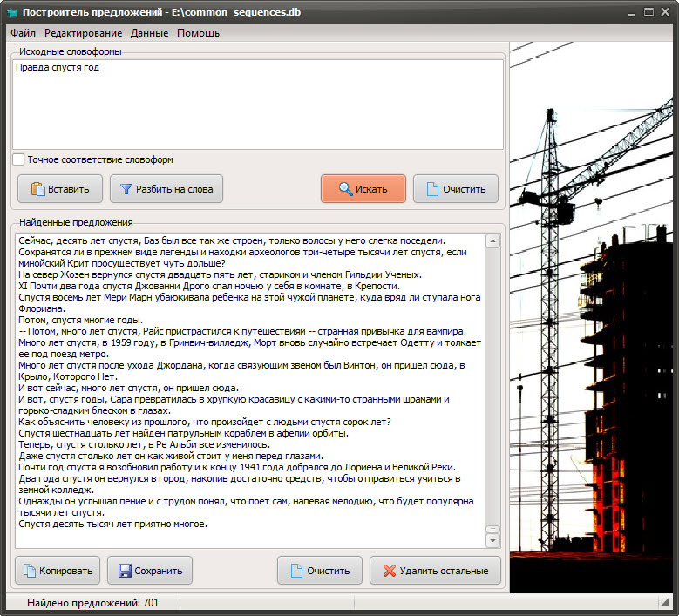Click the sentence starting 'На север Жозен вернулся'
Viewport: 679px width, 616px height.
click(x=220, y=274)
